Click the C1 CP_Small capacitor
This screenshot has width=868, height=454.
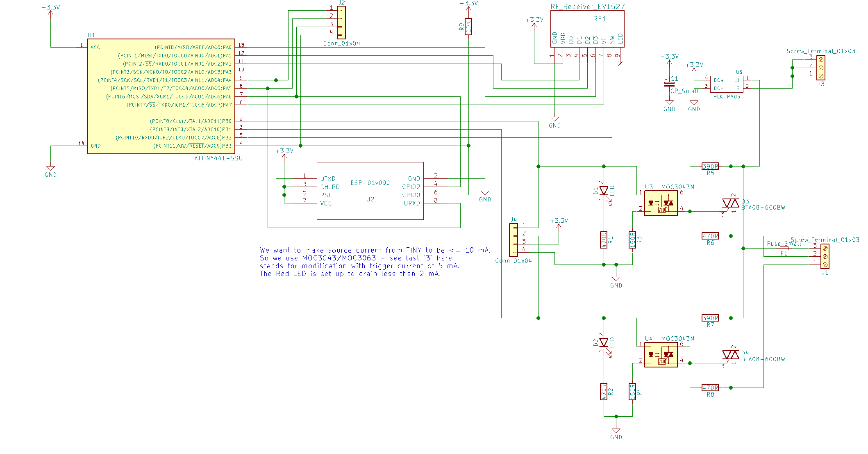pos(669,84)
